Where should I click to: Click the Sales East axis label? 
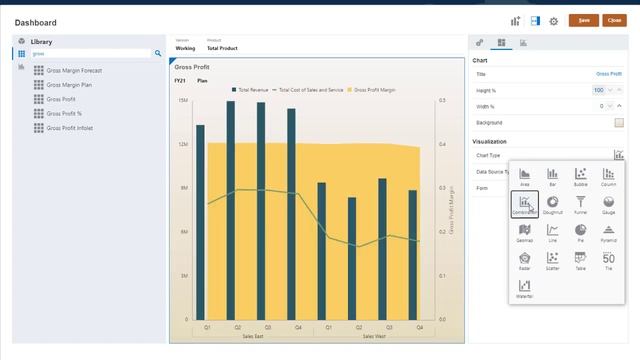pos(253,336)
